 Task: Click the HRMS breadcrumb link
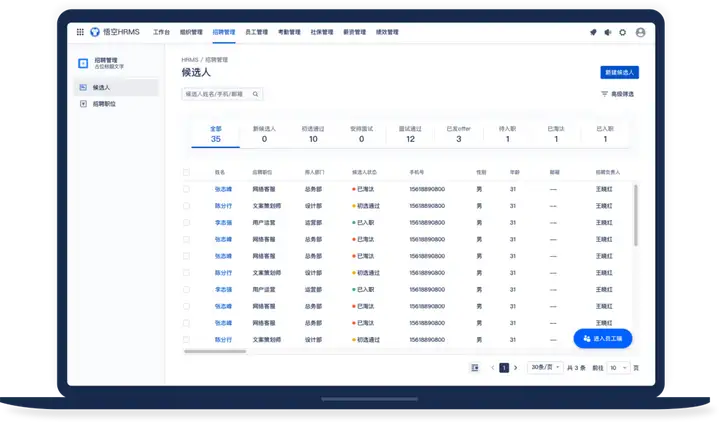click(190, 60)
